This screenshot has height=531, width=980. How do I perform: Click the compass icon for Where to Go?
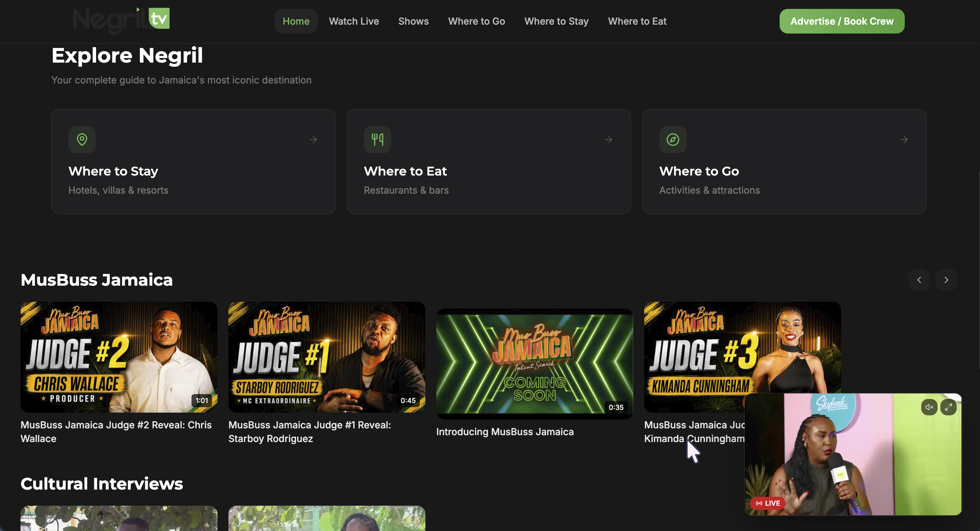click(x=673, y=140)
